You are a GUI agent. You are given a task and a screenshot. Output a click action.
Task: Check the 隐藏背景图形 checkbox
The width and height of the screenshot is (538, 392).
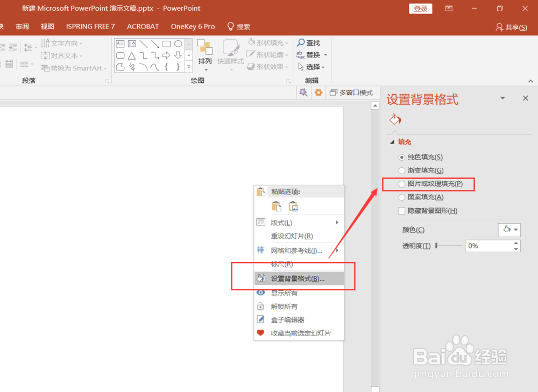tap(401, 210)
